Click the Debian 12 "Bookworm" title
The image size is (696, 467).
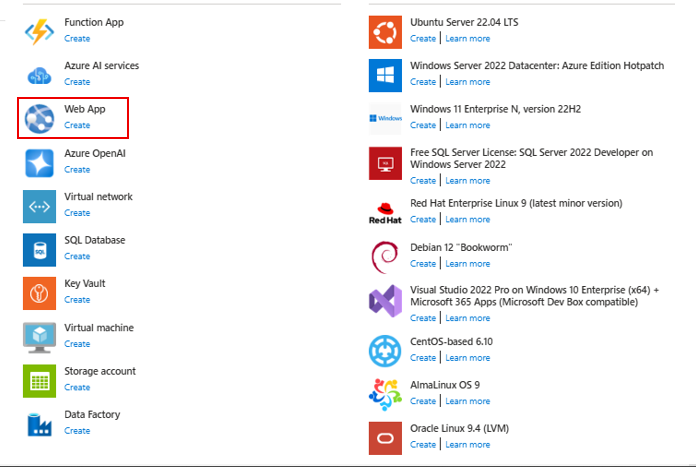461,247
